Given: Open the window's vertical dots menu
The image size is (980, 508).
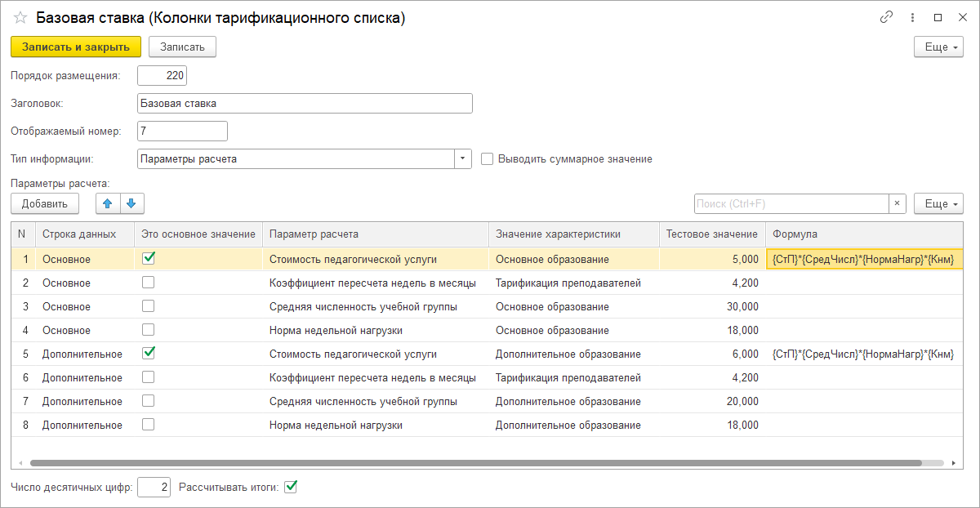Looking at the screenshot, I should click(911, 17).
